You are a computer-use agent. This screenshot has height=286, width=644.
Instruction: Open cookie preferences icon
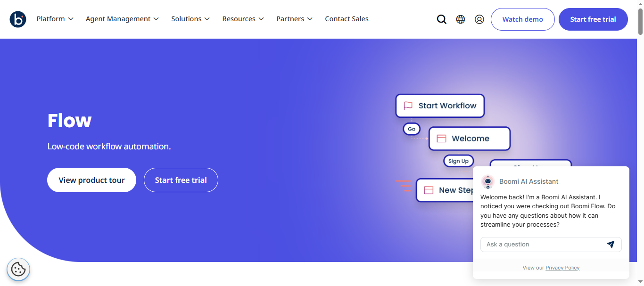[x=18, y=269]
